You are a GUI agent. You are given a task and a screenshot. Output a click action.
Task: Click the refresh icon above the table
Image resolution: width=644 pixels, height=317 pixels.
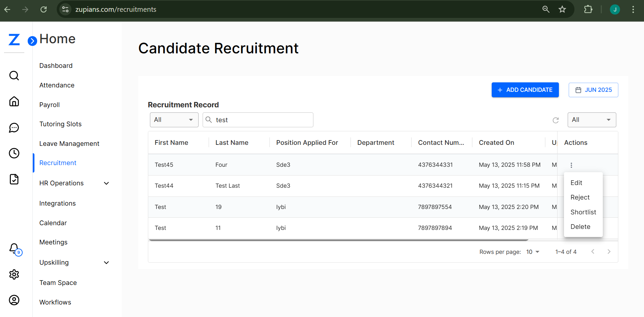click(x=556, y=120)
